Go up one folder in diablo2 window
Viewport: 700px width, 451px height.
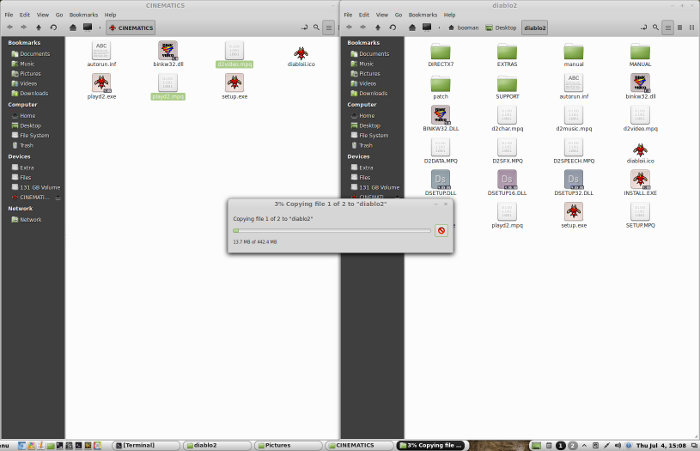click(378, 28)
